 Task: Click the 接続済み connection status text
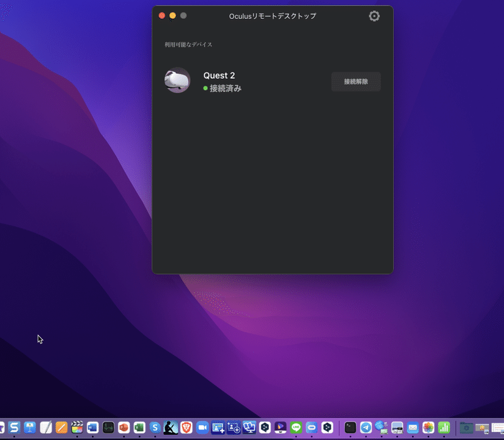pyautogui.click(x=226, y=88)
